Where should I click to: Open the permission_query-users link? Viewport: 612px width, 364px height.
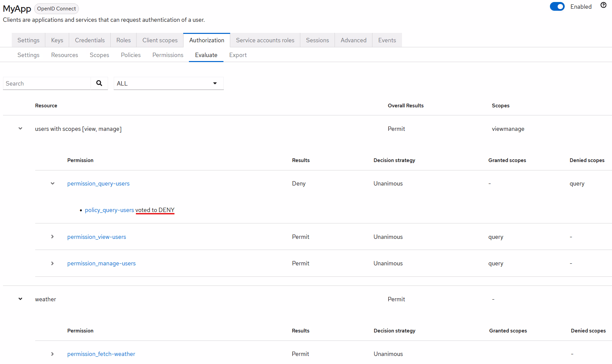98,184
